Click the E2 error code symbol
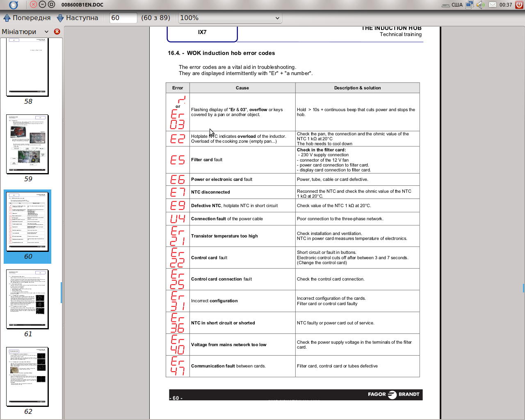The width and height of the screenshot is (525, 420). click(178, 139)
